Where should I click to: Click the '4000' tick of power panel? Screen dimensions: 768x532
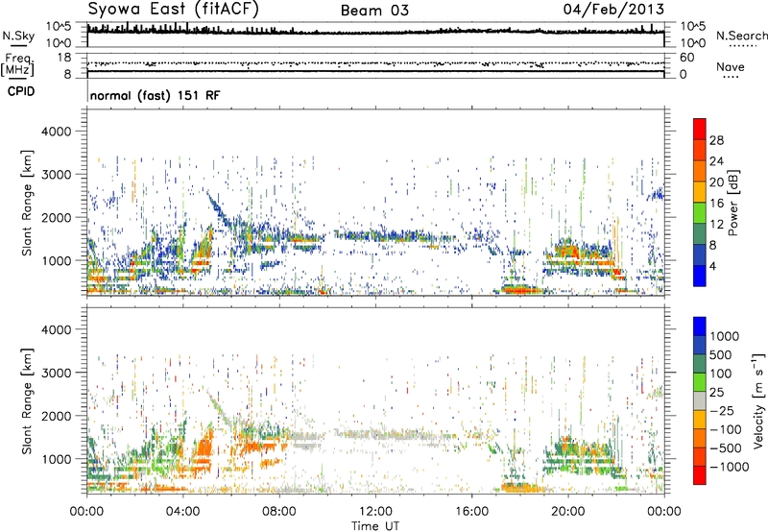tap(57, 132)
